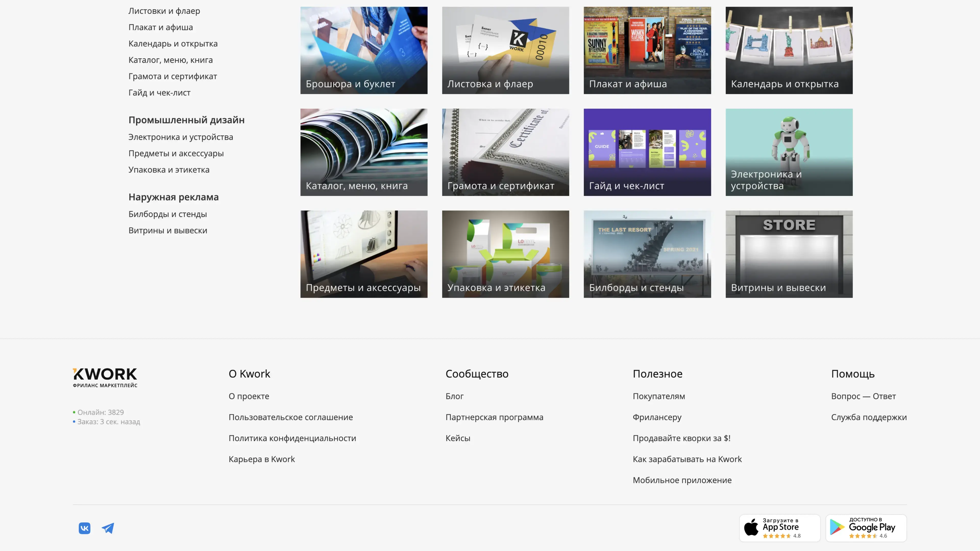980x551 pixels.
Task: Open Мобильное приложение footer link
Action: tap(682, 480)
